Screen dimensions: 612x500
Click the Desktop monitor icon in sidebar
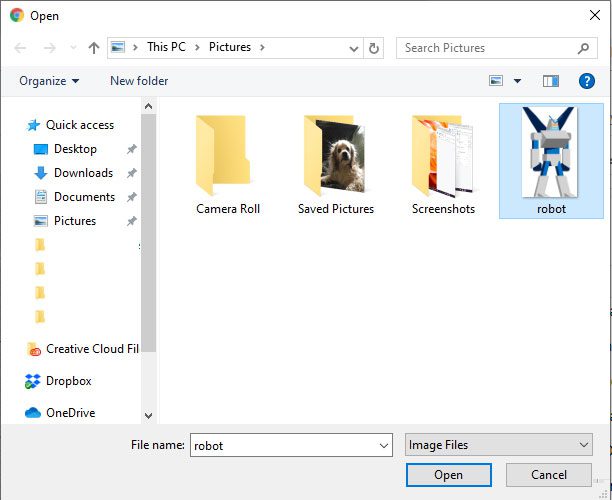(x=41, y=149)
